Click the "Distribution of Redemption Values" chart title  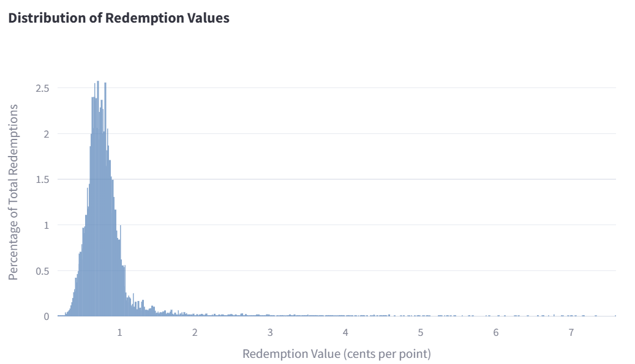point(119,18)
